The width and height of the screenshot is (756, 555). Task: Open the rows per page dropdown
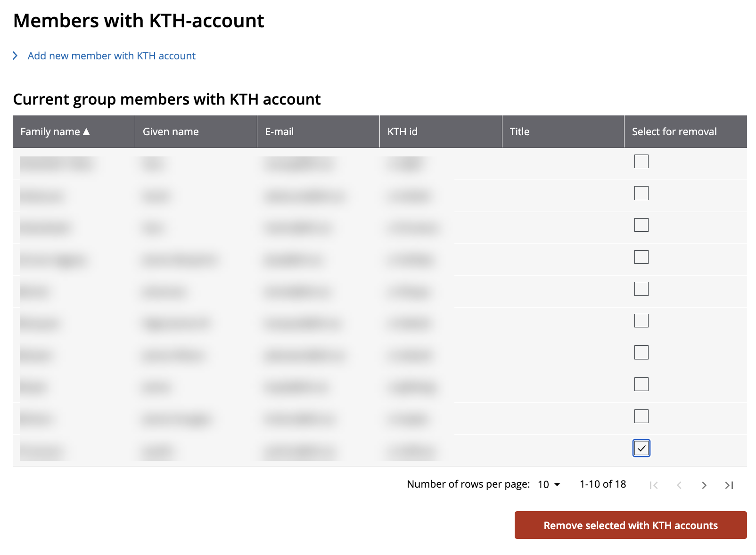pos(549,484)
